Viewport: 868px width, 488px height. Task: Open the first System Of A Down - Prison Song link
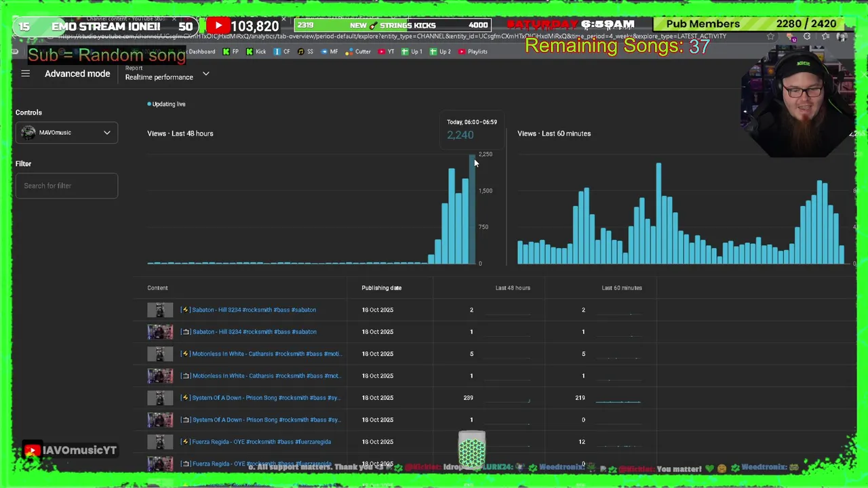[267, 398]
